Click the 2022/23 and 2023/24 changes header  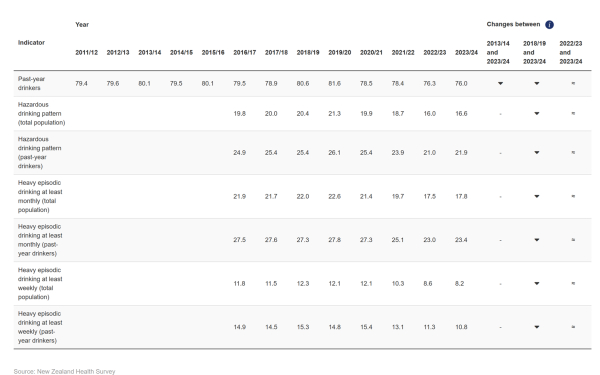(x=571, y=52)
